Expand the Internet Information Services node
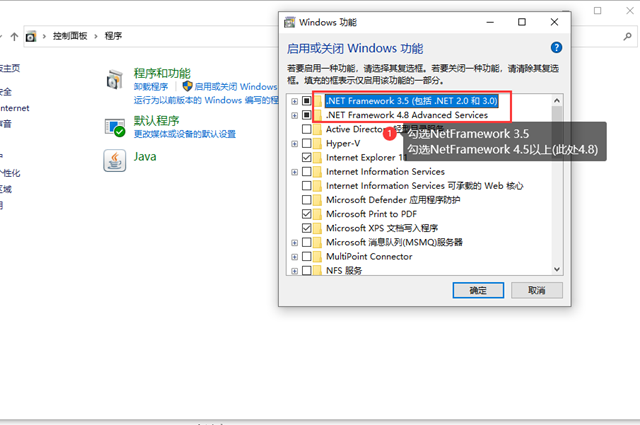 pos(294,172)
